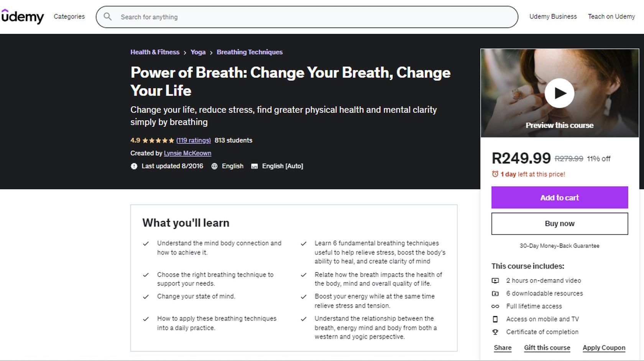The height and width of the screenshot is (361, 644).
Task: Click the R249.99 price
Action: click(x=521, y=158)
